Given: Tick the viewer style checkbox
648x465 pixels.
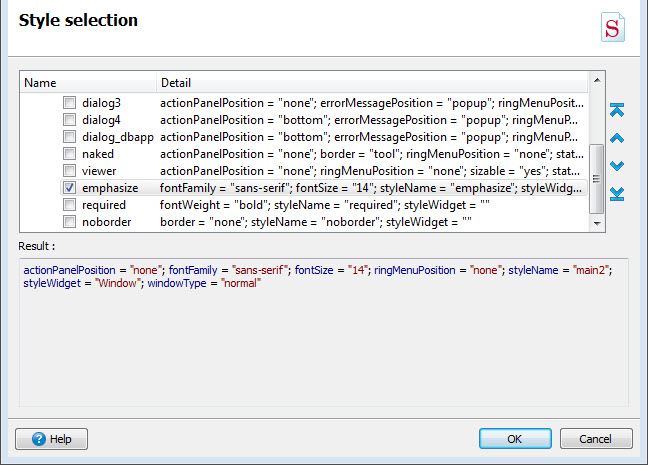Looking at the screenshot, I should tap(70, 171).
